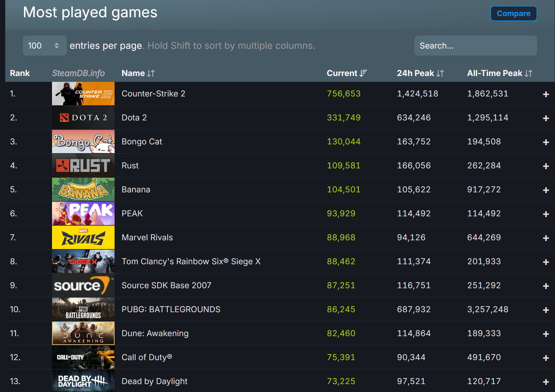Expand Rust row with plus icon
Screen dimensions: 555x392
point(546,166)
